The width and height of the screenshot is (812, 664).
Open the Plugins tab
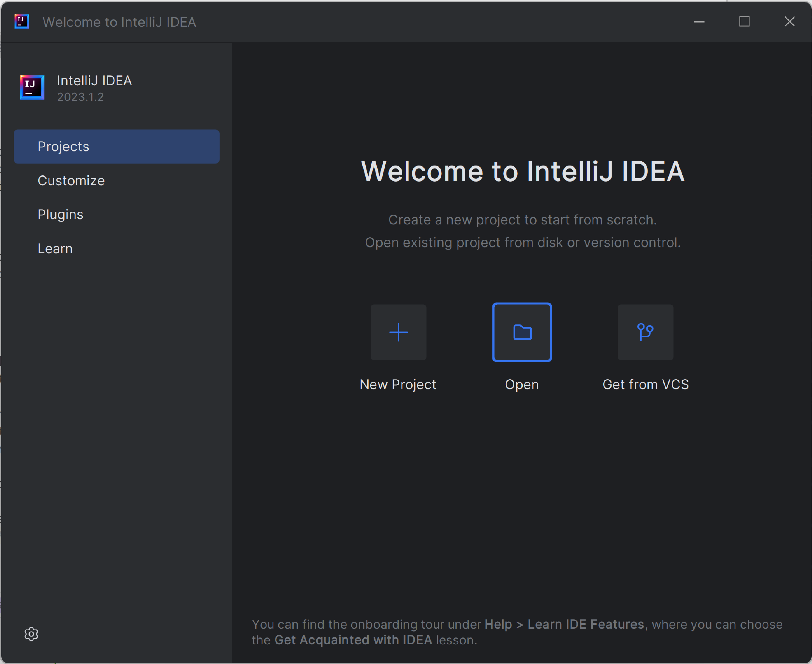[60, 215]
